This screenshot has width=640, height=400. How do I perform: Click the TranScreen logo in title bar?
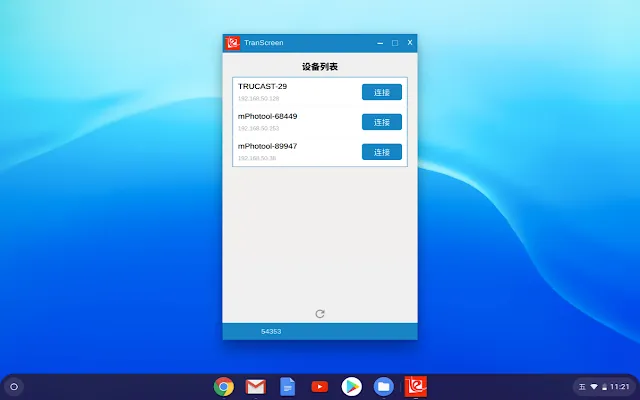click(x=233, y=43)
